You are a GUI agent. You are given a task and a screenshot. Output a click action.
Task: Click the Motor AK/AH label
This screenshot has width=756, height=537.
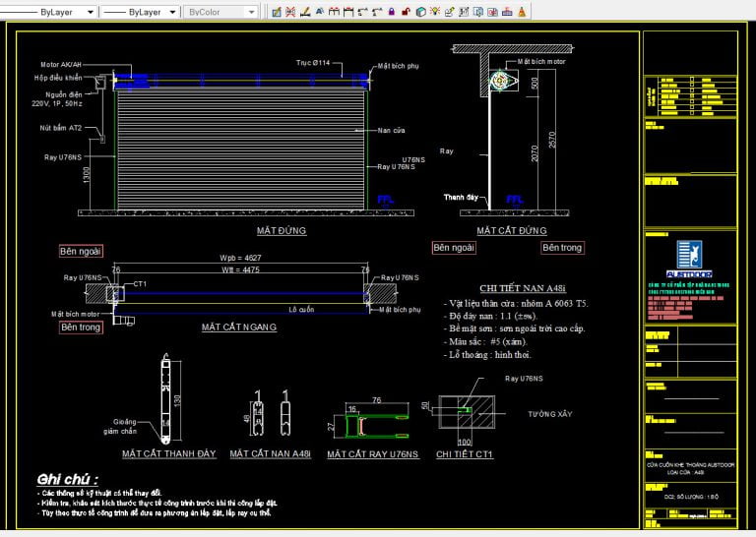tap(61, 65)
